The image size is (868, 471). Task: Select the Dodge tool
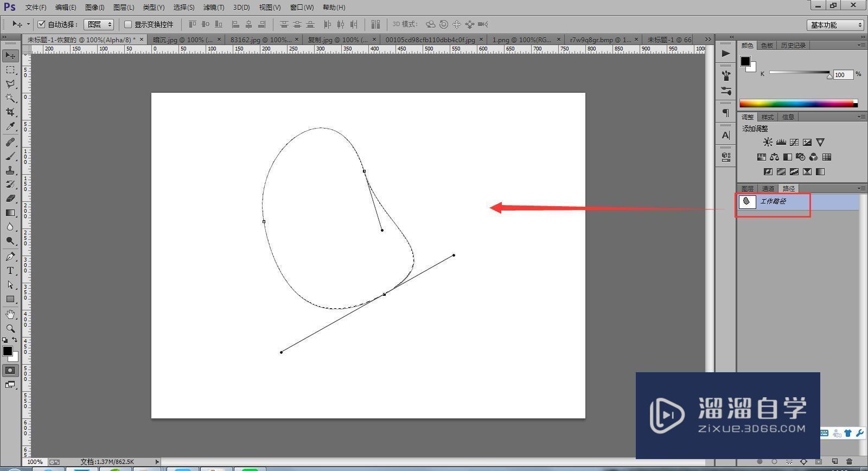click(x=10, y=241)
